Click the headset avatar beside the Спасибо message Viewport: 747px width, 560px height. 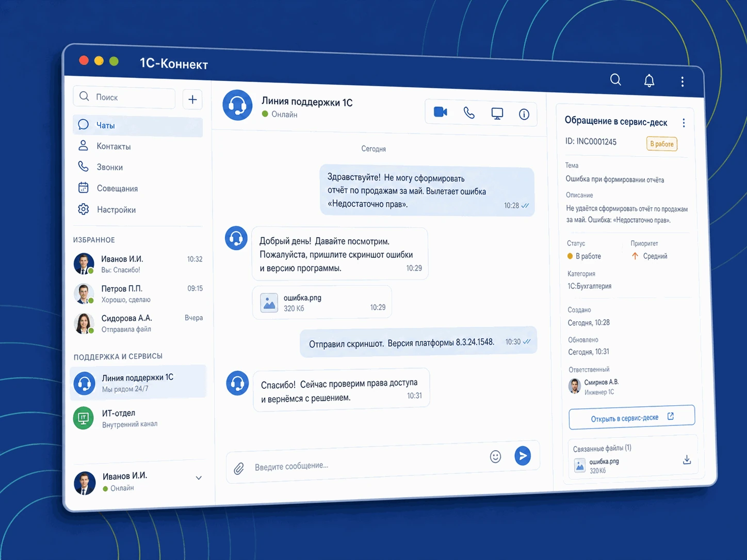tap(237, 383)
